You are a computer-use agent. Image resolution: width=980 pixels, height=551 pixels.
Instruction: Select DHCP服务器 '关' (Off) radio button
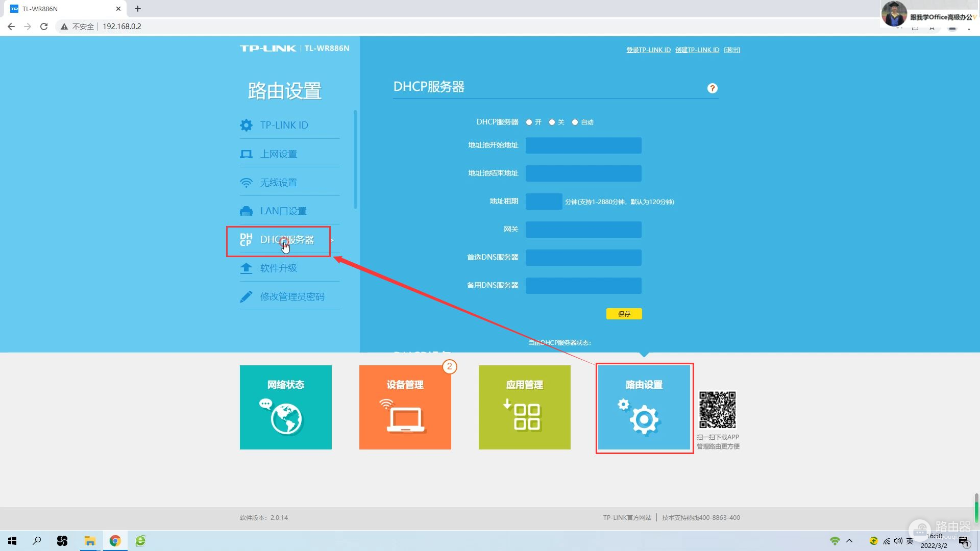[552, 122]
